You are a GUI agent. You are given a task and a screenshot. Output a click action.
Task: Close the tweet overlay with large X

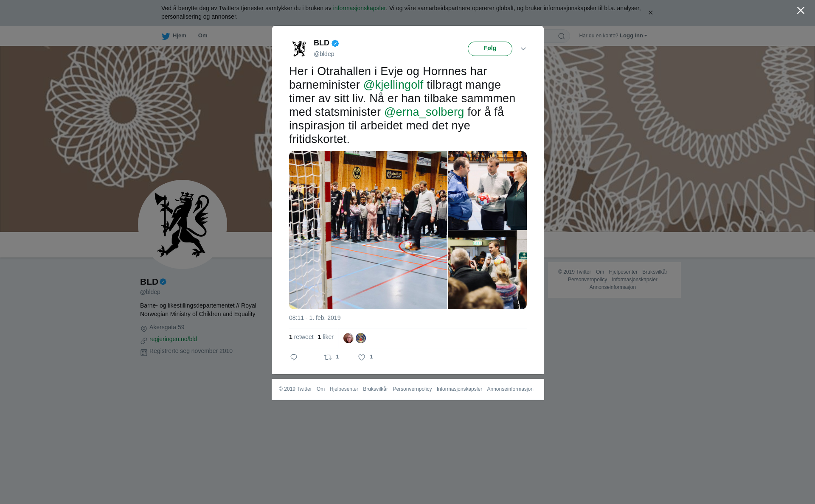(801, 11)
